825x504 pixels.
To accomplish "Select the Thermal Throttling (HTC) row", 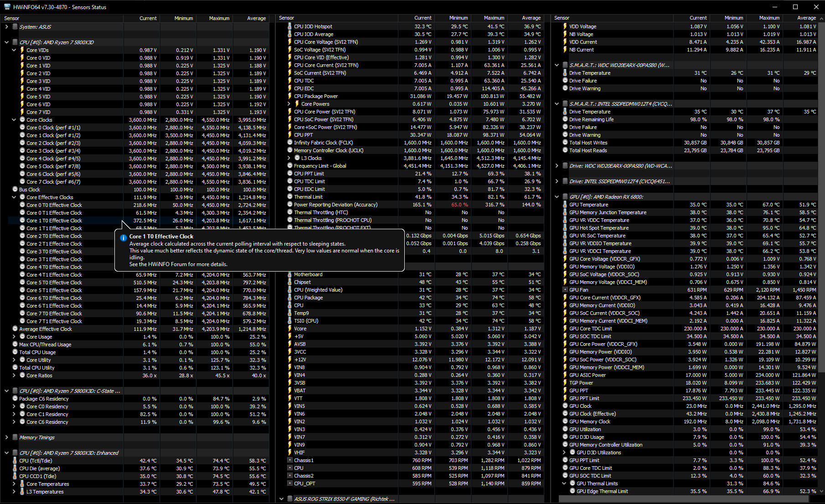I will point(410,212).
